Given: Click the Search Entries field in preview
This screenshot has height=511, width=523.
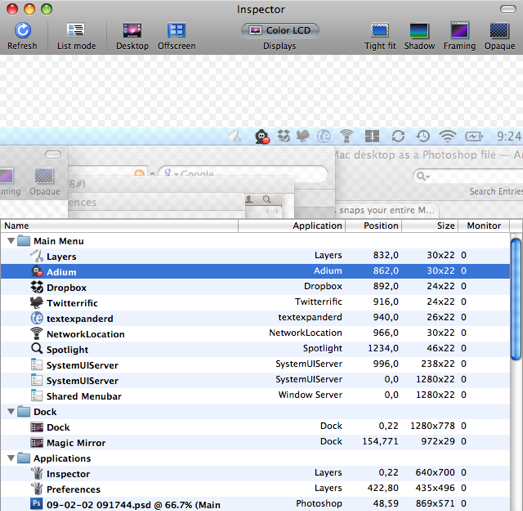Looking at the screenshot, I should coord(468,175).
